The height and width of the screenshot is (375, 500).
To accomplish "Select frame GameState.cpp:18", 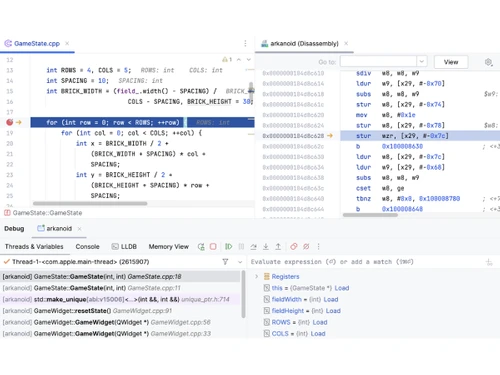I will pos(120,277).
